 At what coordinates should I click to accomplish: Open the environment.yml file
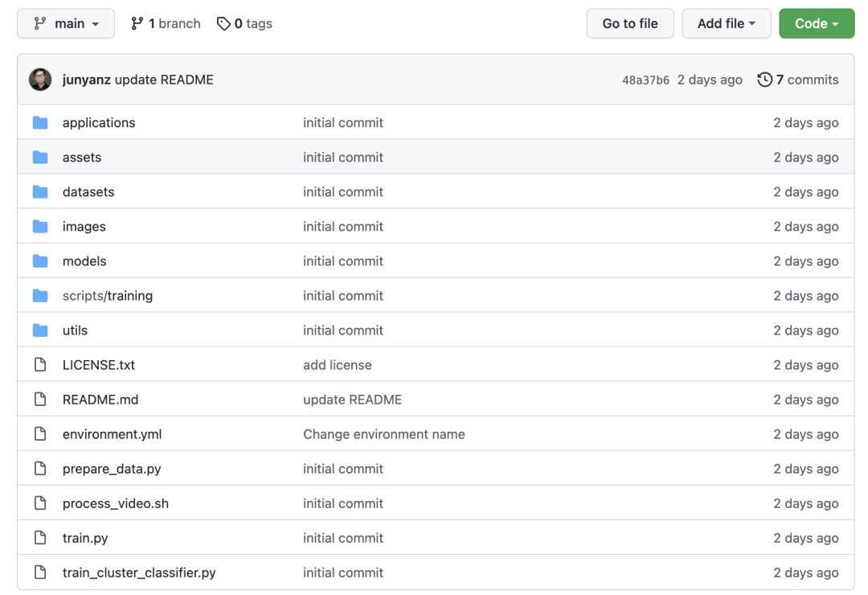[112, 434]
